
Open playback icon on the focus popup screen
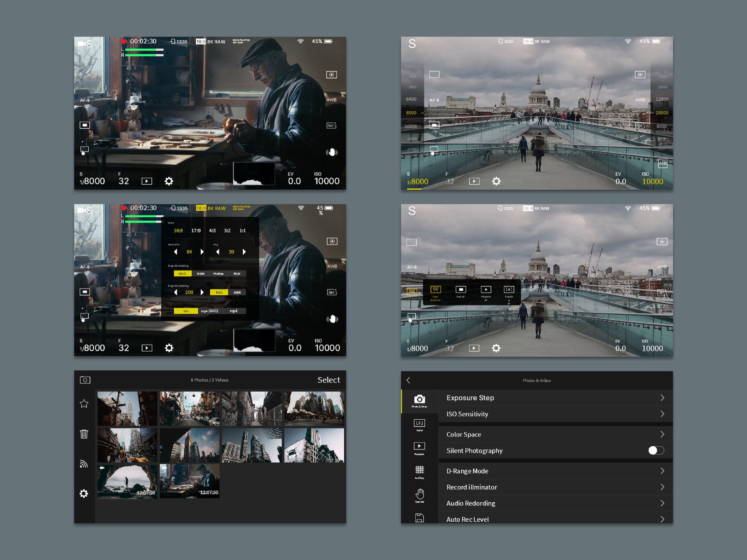(474, 348)
